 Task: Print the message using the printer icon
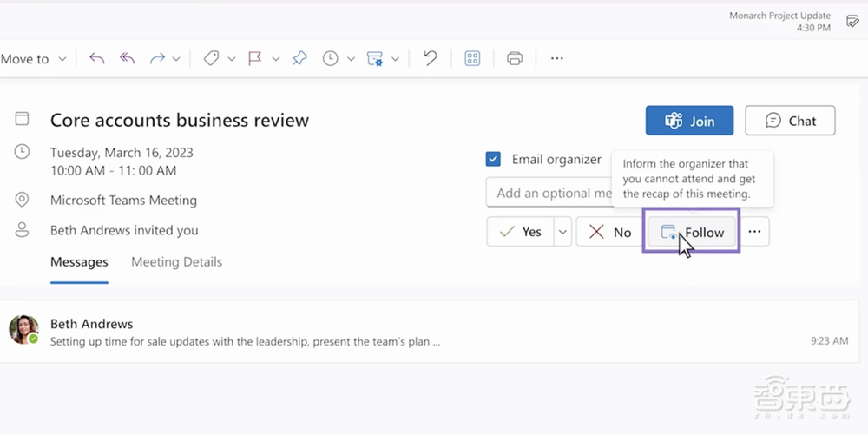pos(515,58)
